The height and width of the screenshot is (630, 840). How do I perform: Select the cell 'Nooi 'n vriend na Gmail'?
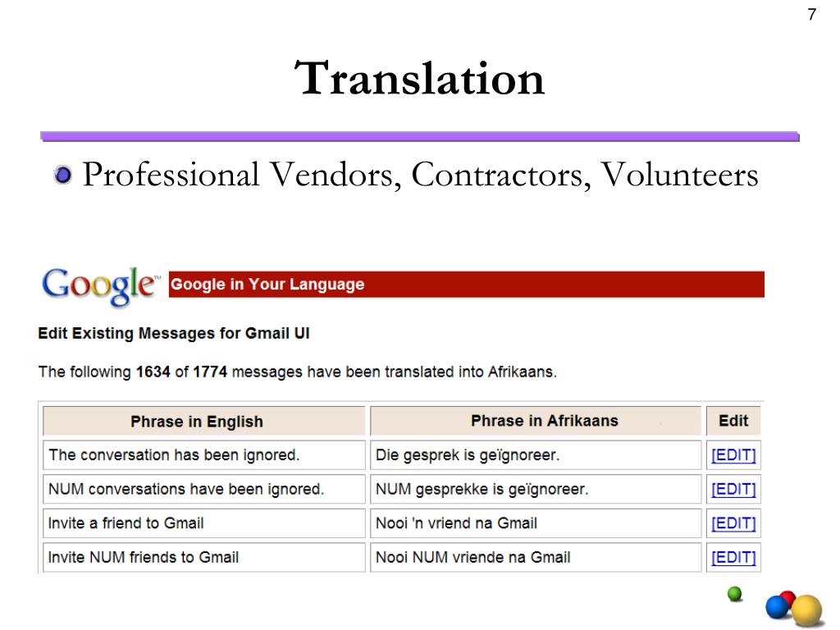(x=536, y=523)
